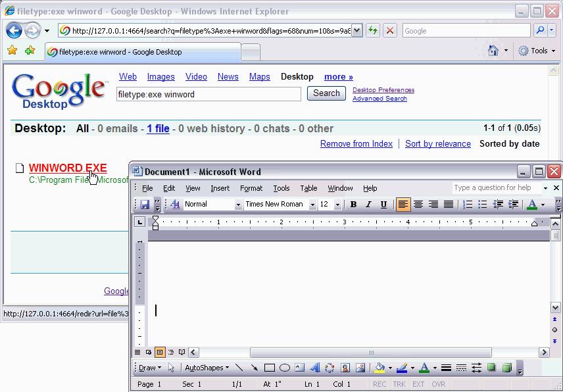This screenshot has width=563, height=392.
Task: Click Internet Explorer's Back button
Action: pos(14,30)
